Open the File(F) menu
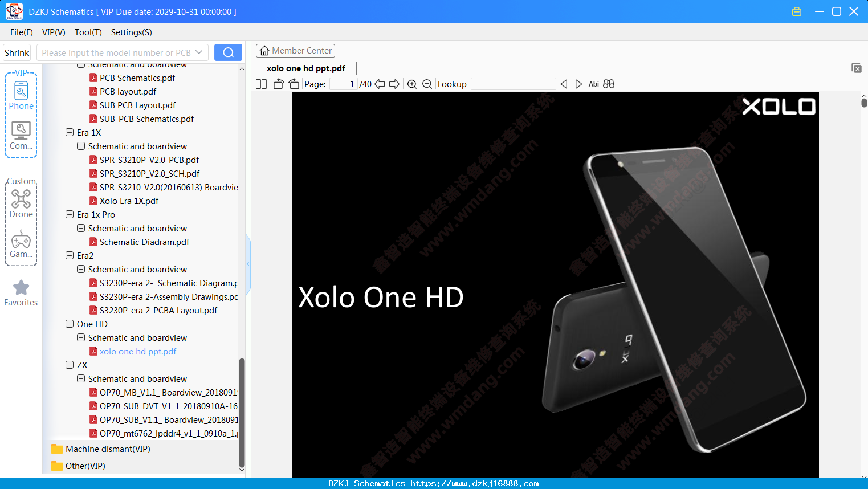 (x=22, y=32)
